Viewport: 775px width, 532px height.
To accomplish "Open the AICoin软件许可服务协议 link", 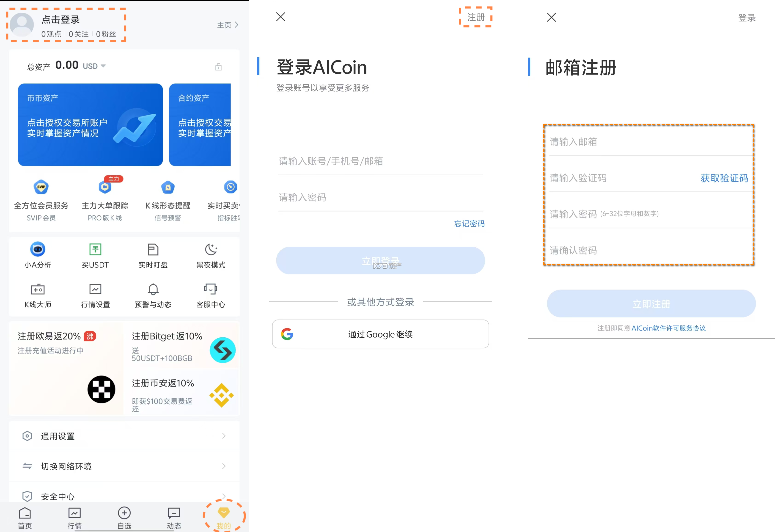I will (x=669, y=328).
